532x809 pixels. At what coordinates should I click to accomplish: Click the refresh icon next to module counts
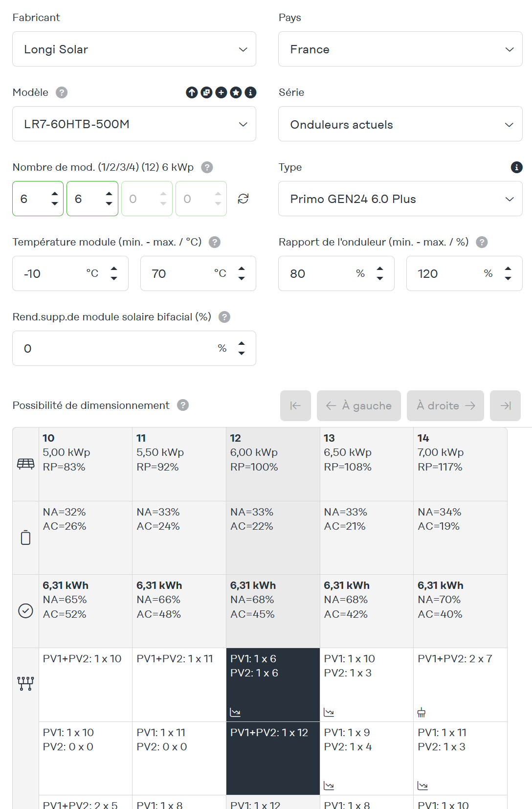[243, 199]
